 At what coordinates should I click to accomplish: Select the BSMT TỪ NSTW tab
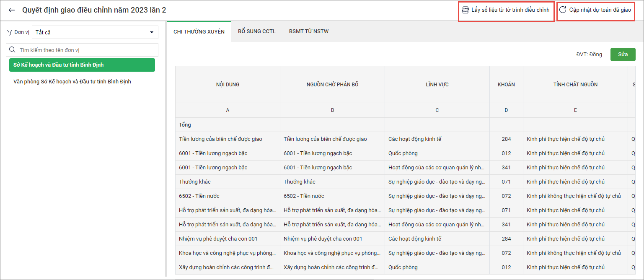(308, 31)
